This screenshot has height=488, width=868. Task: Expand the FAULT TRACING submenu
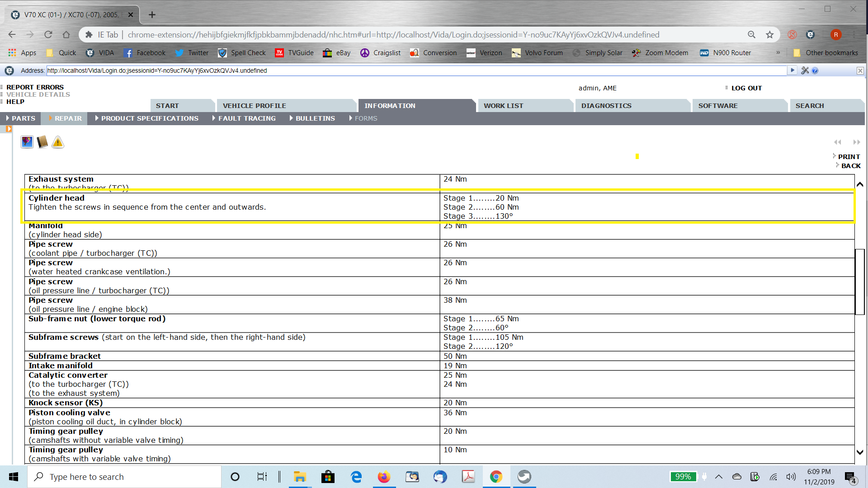pos(246,118)
